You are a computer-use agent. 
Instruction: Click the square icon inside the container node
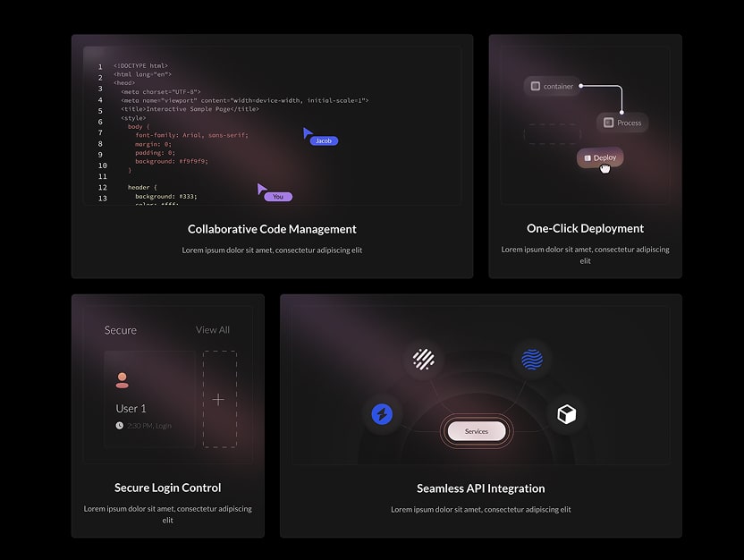coord(537,86)
